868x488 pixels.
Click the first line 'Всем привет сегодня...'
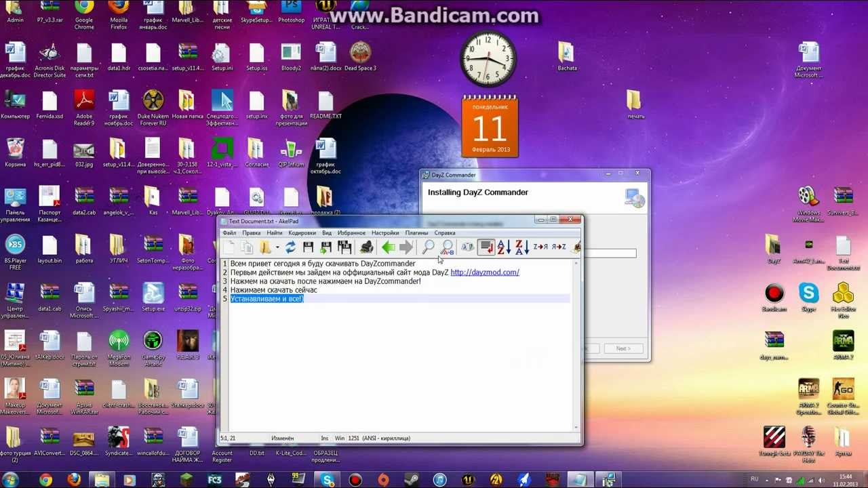pos(323,264)
